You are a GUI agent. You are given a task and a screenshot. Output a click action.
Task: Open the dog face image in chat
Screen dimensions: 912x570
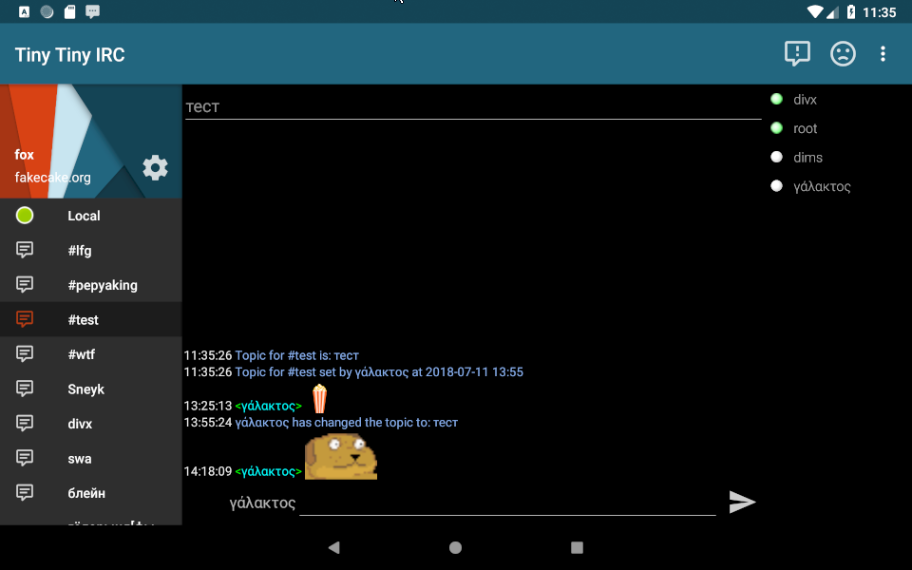[341, 457]
